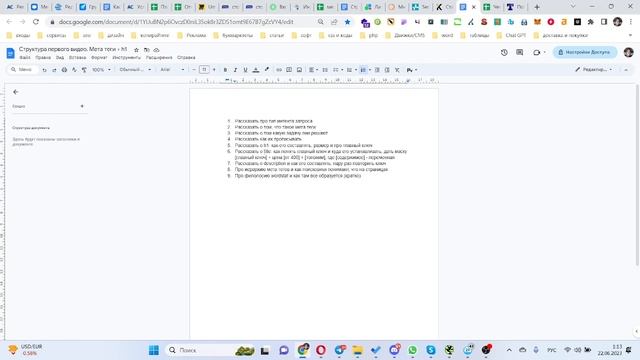Open the numbered list style arrow
640x360 pixels.
point(369,70)
